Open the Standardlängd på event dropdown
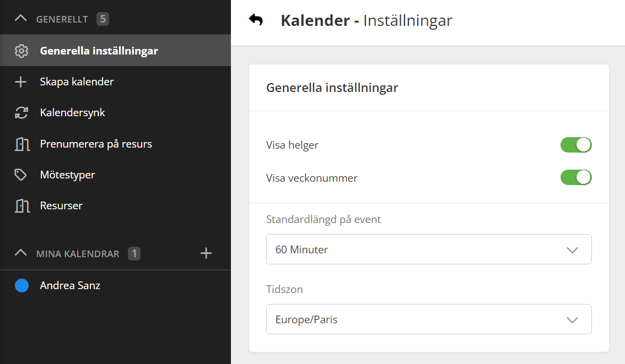This screenshot has width=625, height=364. 428,249
